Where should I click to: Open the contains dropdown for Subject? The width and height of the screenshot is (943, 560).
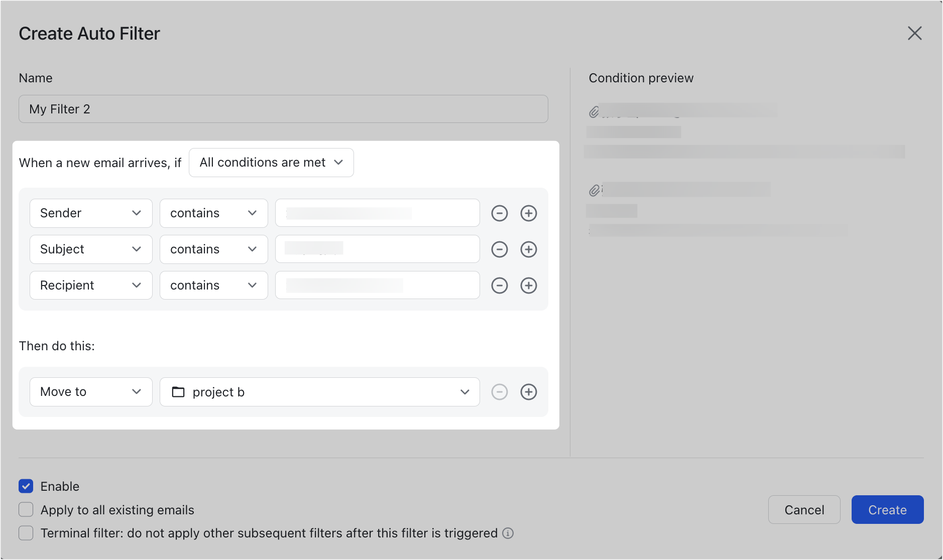click(x=213, y=249)
